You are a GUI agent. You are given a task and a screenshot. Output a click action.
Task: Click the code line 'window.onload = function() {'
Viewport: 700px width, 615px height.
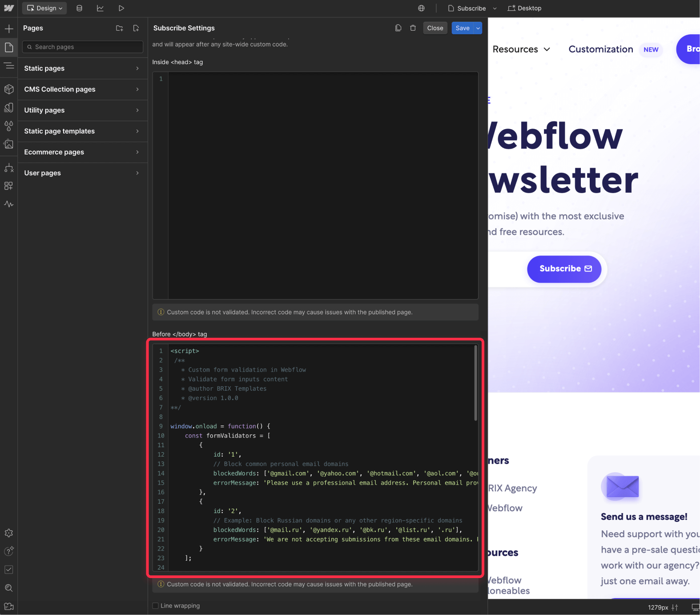(220, 426)
